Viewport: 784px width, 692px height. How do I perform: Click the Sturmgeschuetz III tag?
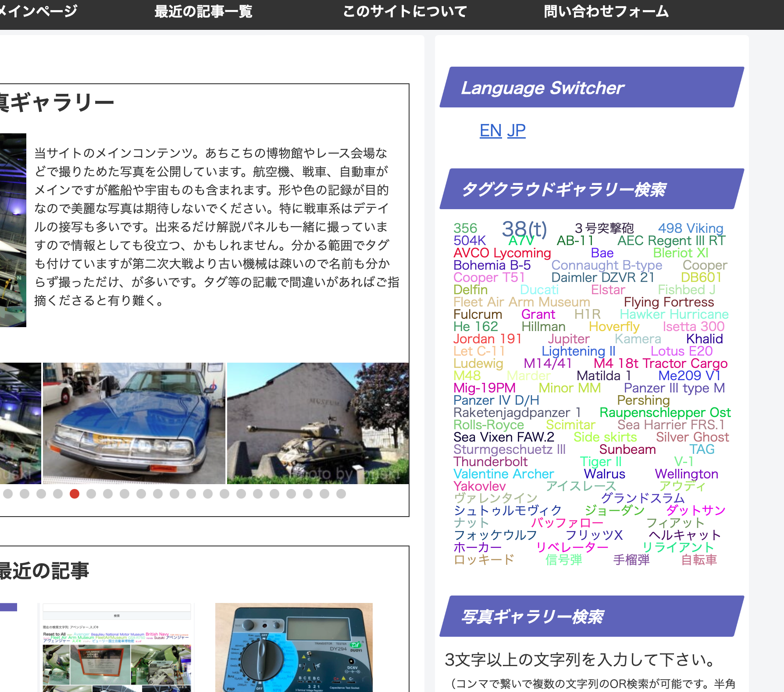click(510, 449)
